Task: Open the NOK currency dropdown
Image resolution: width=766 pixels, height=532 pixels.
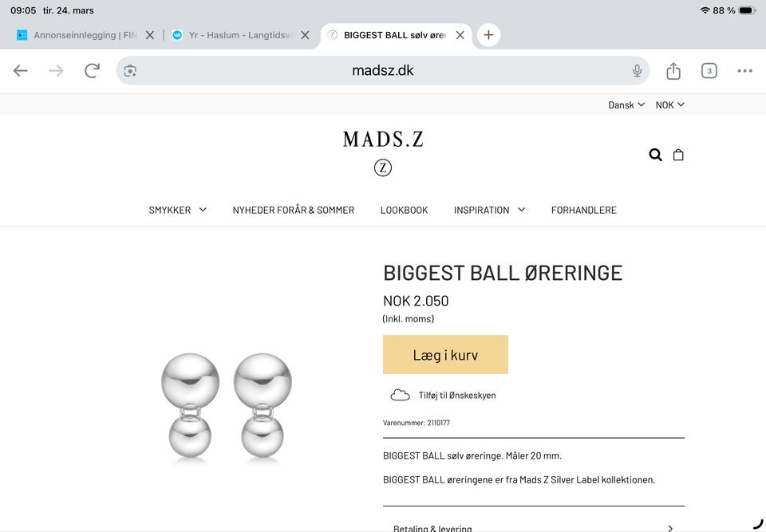Action: (669, 104)
